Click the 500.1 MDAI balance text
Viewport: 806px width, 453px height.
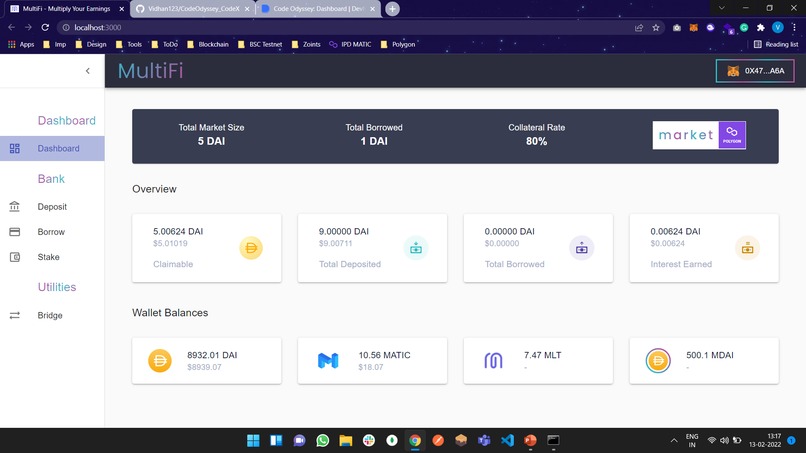[x=709, y=355]
